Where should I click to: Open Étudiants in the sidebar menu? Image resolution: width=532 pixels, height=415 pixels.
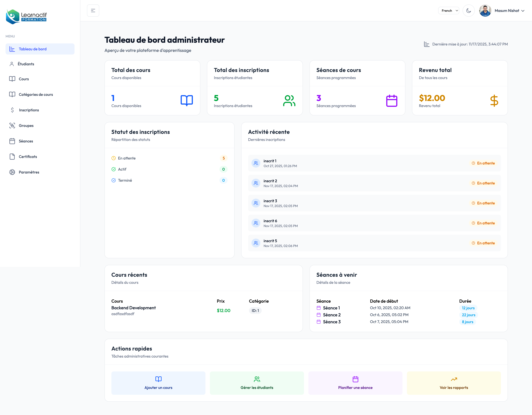point(26,64)
